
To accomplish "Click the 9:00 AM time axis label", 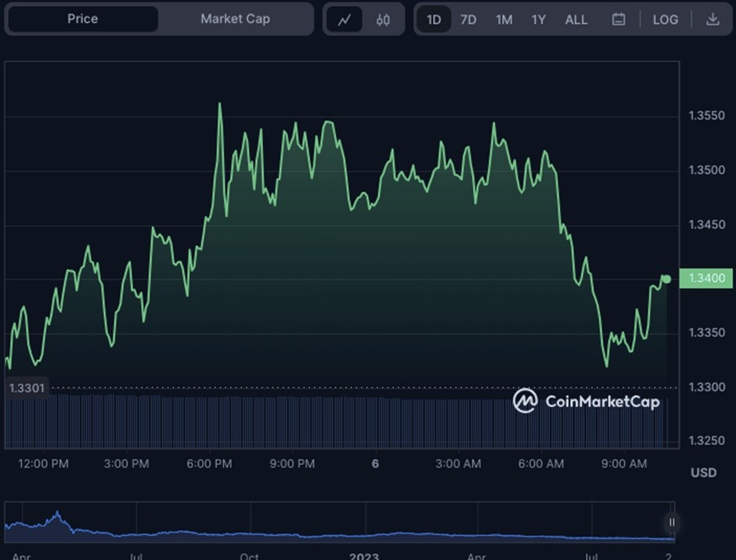I will pyautogui.click(x=624, y=464).
